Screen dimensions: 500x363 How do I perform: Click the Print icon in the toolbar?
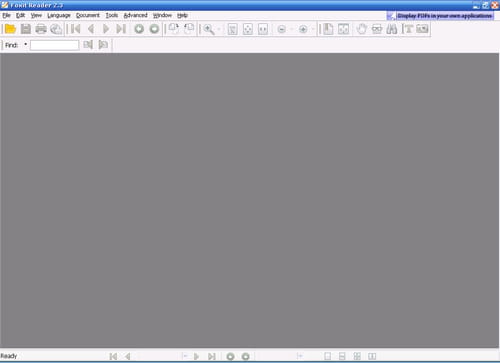click(x=41, y=29)
